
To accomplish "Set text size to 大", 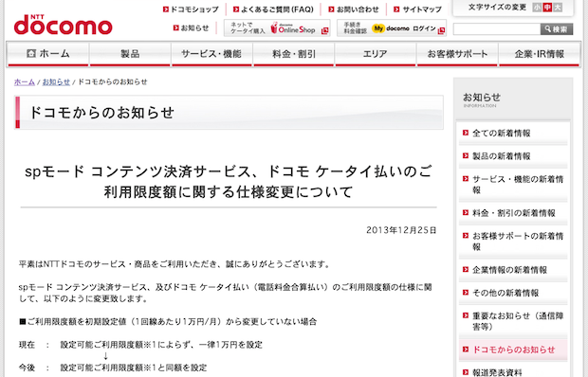I will coord(558,8).
